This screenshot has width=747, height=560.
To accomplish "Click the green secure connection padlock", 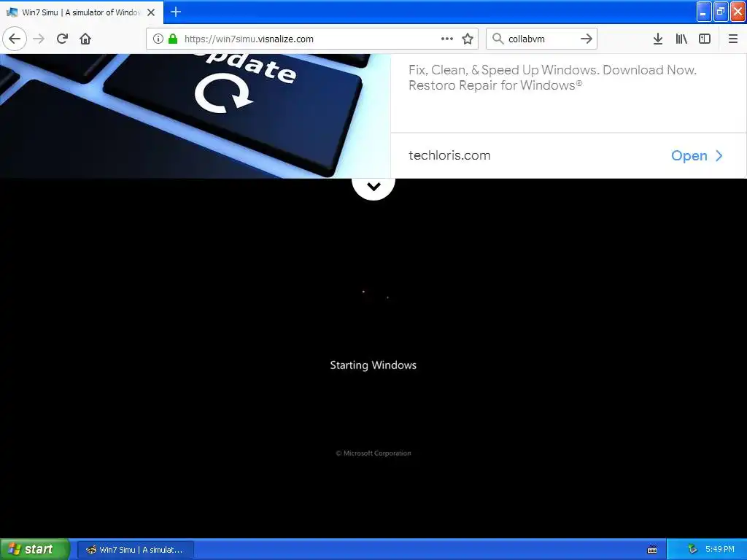I will pyautogui.click(x=173, y=39).
